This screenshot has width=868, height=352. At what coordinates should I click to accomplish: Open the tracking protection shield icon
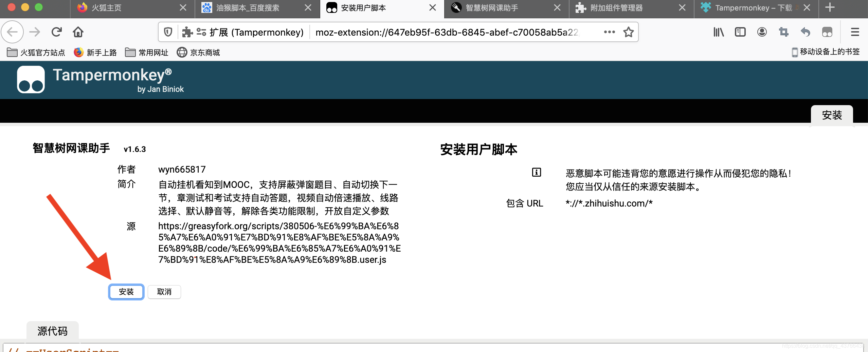[x=168, y=32]
